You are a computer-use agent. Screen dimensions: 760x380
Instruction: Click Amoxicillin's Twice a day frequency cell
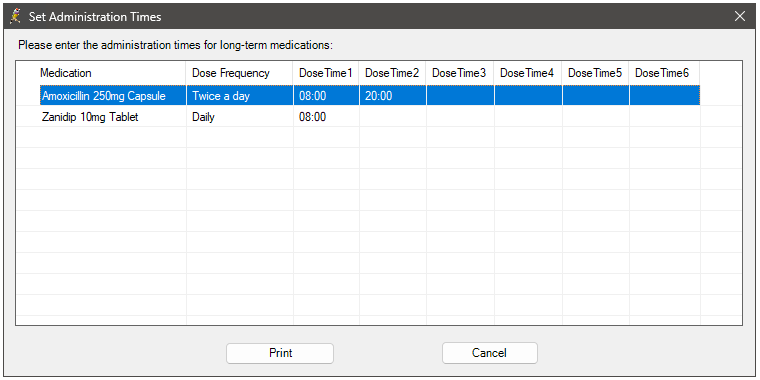pyautogui.click(x=239, y=96)
